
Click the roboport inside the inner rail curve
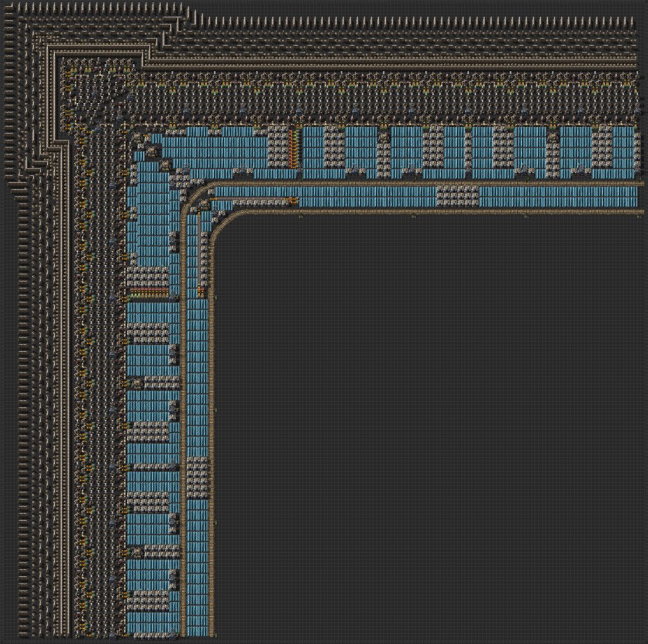(204, 204)
